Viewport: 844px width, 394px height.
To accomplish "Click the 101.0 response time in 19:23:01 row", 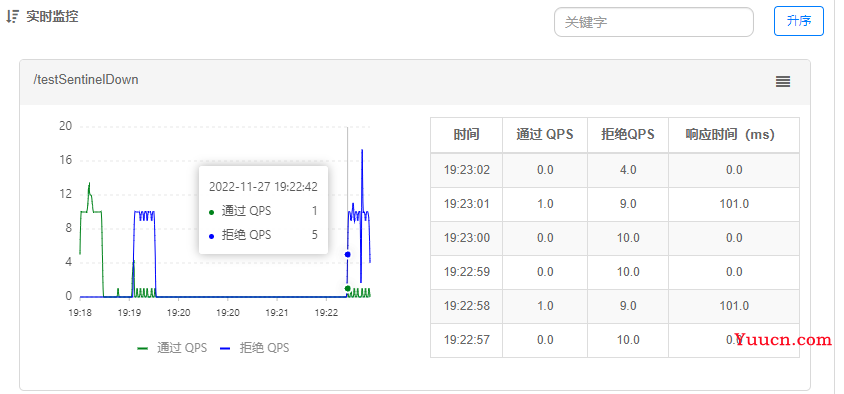I will [734, 204].
